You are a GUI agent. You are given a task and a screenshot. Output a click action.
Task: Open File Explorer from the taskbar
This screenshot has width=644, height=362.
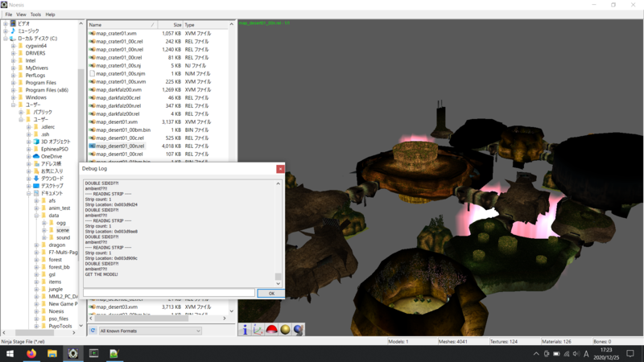[x=52, y=353]
